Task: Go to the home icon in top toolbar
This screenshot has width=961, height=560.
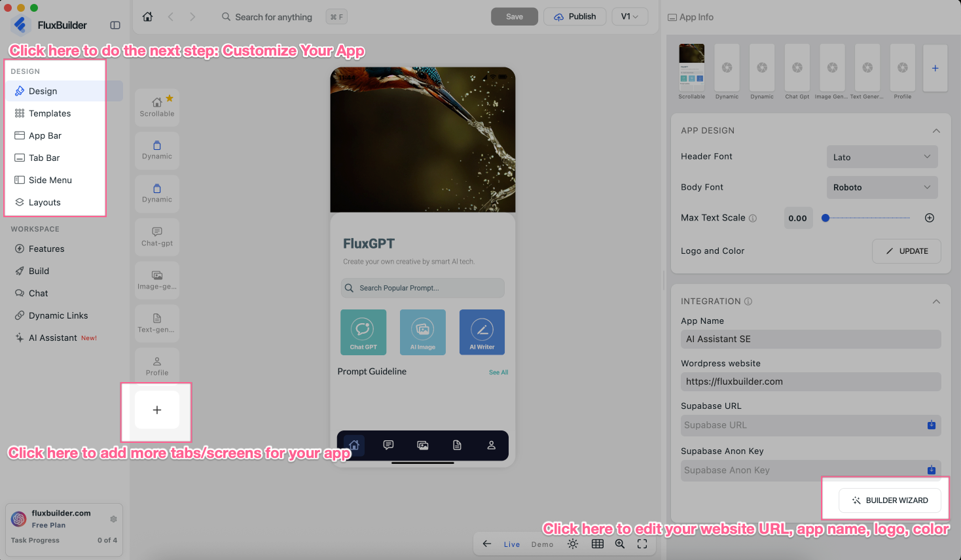Action: tap(148, 17)
